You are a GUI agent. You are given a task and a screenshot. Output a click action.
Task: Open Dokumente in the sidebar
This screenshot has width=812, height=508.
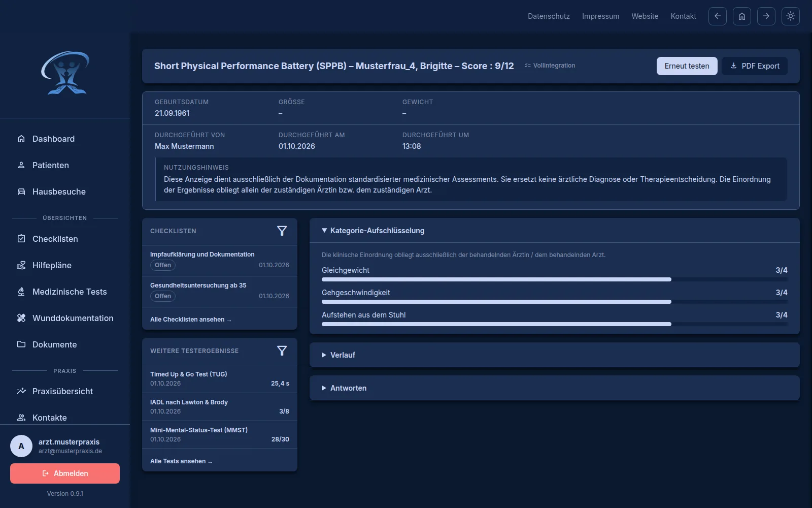click(x=65, y=344)
